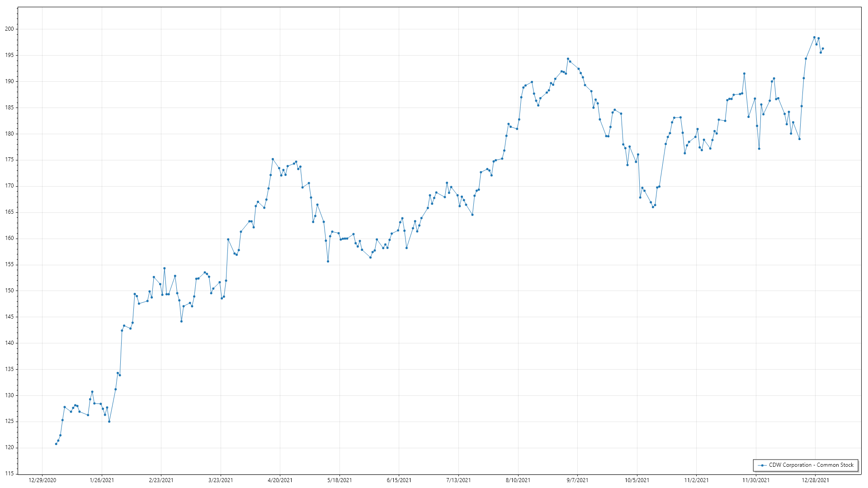Click the September peak point near 194

[x=568, y=59]
